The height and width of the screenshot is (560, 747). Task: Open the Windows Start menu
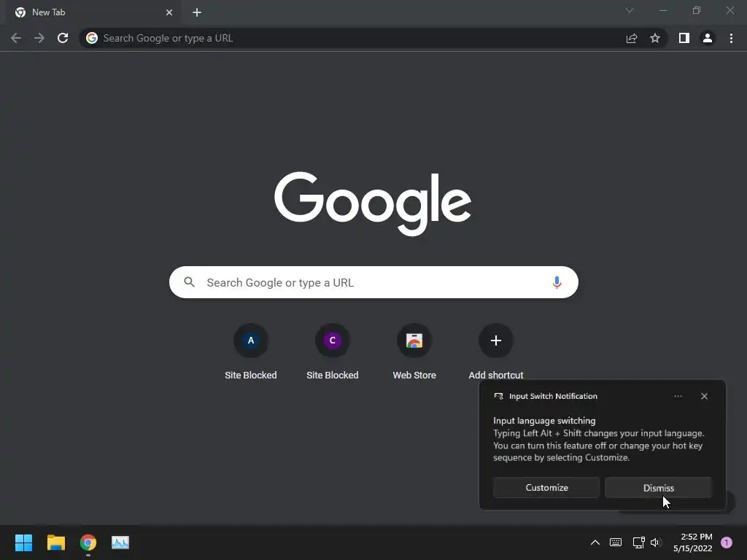click(23, 542)
